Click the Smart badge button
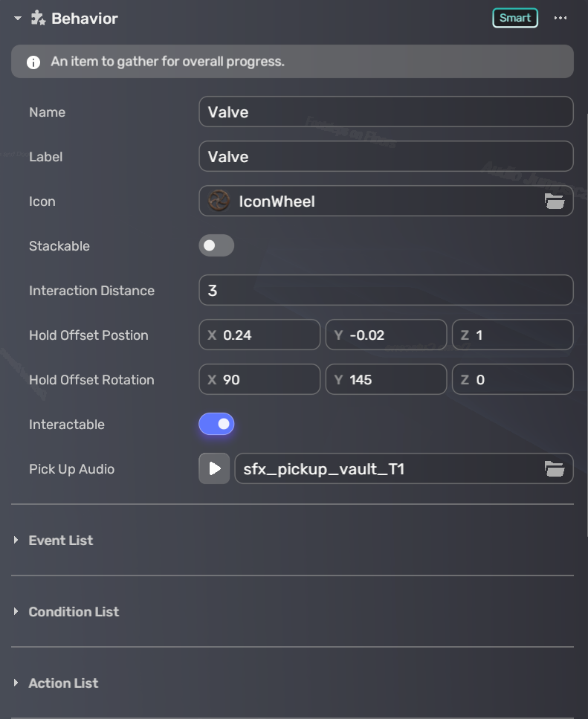 (514, 19)
